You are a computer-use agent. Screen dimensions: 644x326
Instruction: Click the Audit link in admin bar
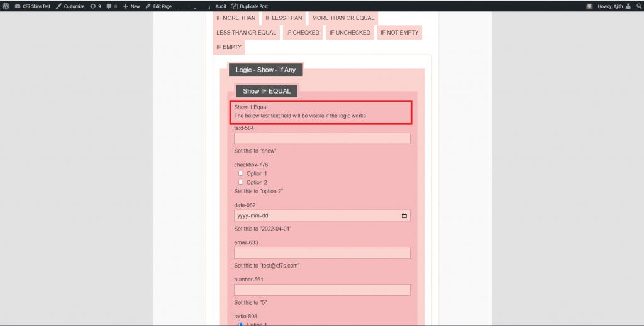point(220,6)
